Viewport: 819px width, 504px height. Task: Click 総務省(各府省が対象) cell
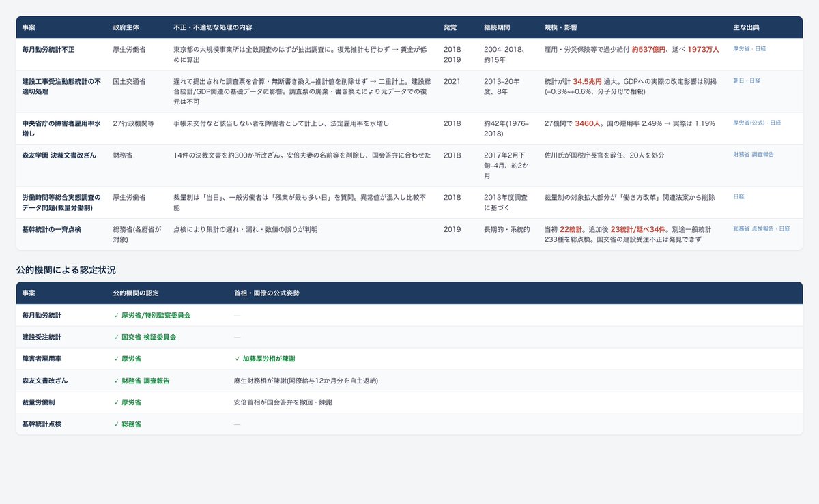click(x=137, y=234)
